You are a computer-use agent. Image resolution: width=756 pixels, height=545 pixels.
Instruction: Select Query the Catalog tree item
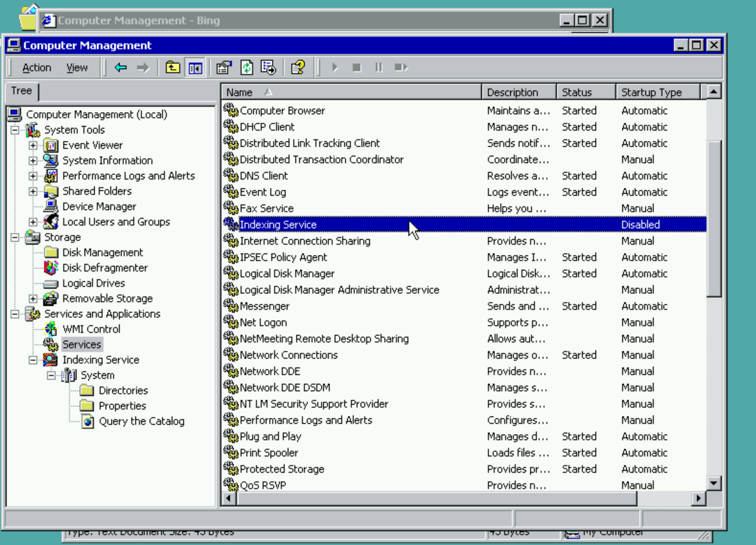point(141,421)
